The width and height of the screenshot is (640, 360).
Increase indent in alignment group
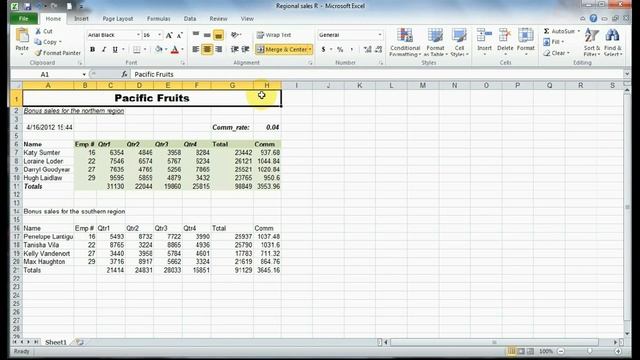coord(245,49)
